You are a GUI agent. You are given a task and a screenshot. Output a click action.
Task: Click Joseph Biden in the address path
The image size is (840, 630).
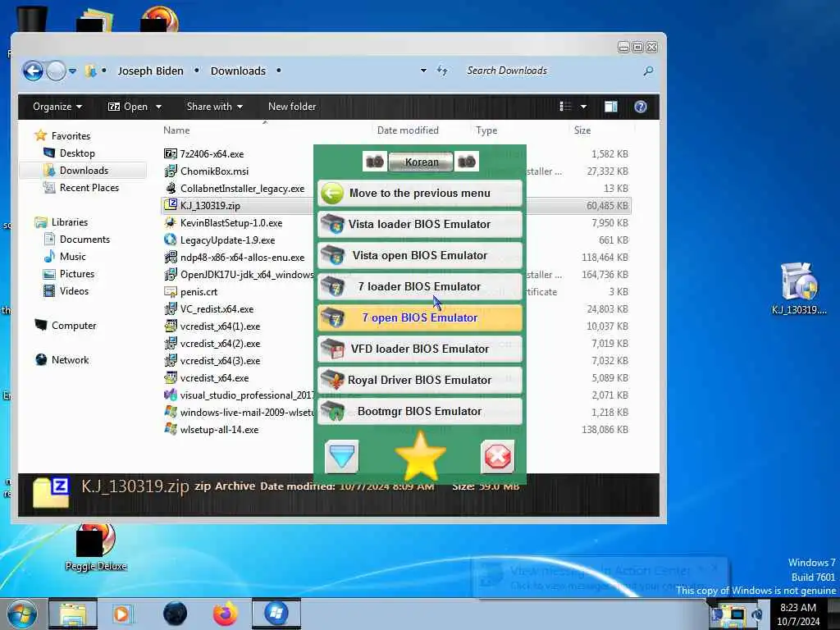point(151,71)
